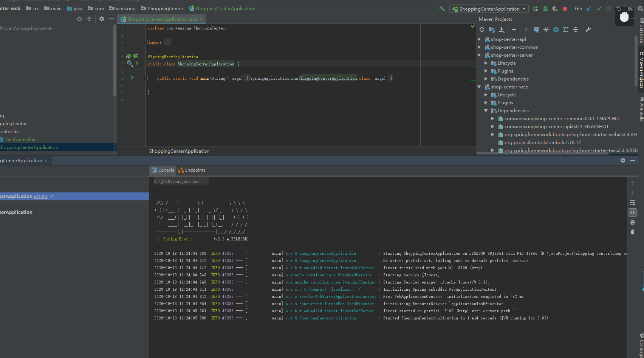Click the 'src' breadcrumb folder
The height and width of the screenshot is (358, 644).
coord(33,8)
